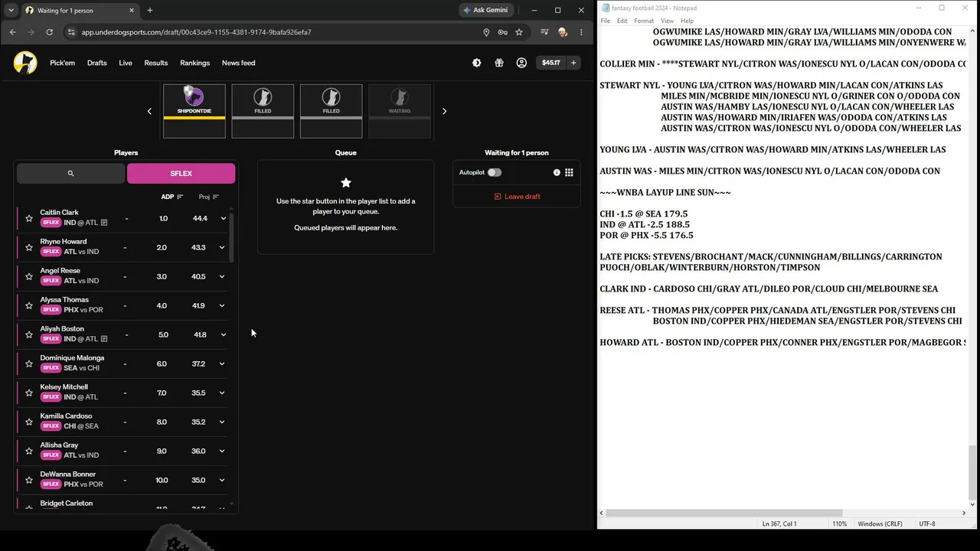
Task: Select the SFLEX position filter button
Action: tap(181, 174)
